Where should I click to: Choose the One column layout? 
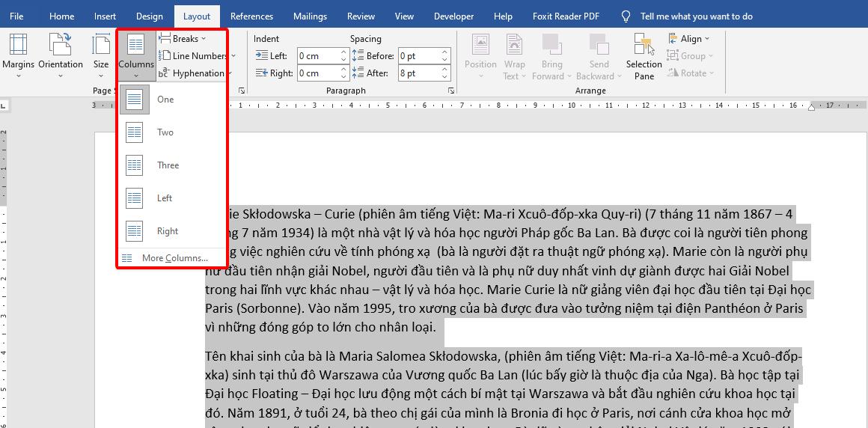coord(173,100)
